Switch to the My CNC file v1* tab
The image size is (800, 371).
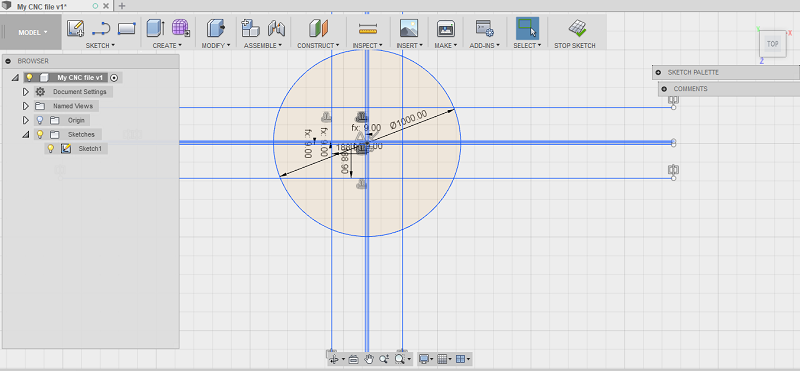[41, 7]
